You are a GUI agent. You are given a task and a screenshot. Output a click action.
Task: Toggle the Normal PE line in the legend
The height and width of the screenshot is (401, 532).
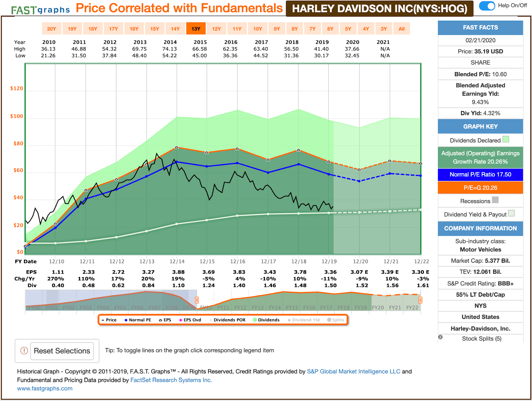(x=138, y=320)
